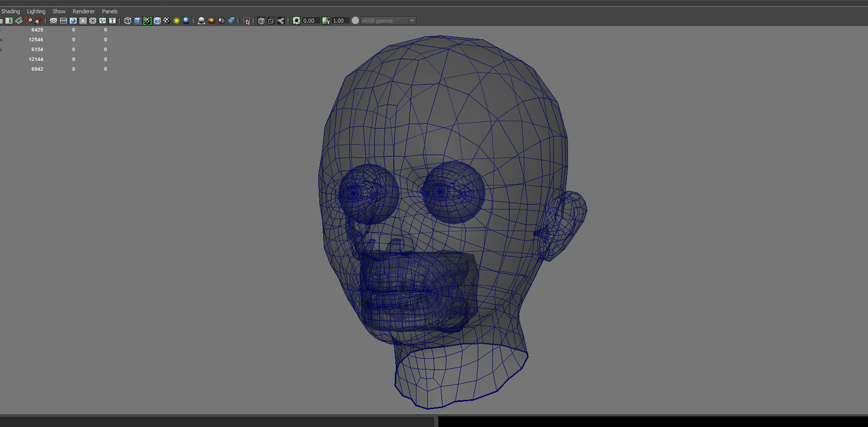
Task: Toggle the textured display checker icon
Action: tap(167, 21)
